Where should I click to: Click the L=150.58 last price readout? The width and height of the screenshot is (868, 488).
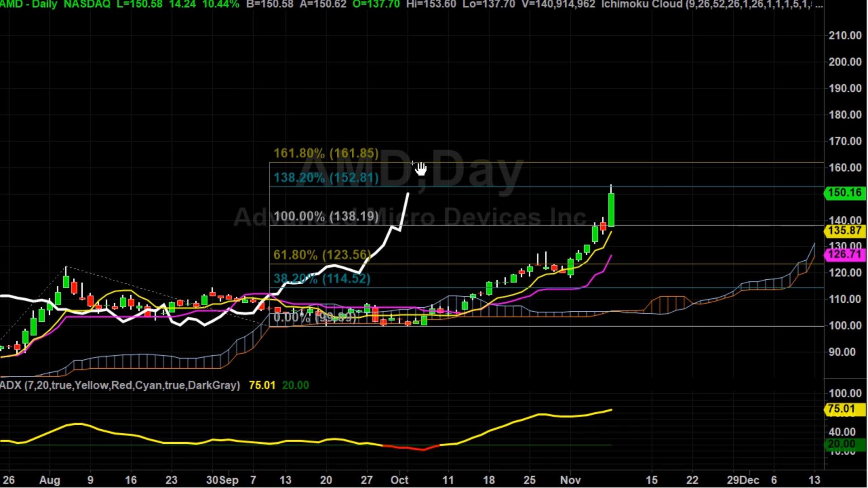tap(139, 5)
